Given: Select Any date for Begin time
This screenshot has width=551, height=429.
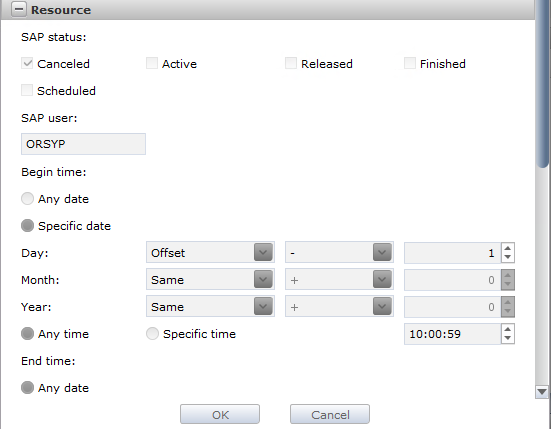Looking at the screenshot, I should click(27, 199).
